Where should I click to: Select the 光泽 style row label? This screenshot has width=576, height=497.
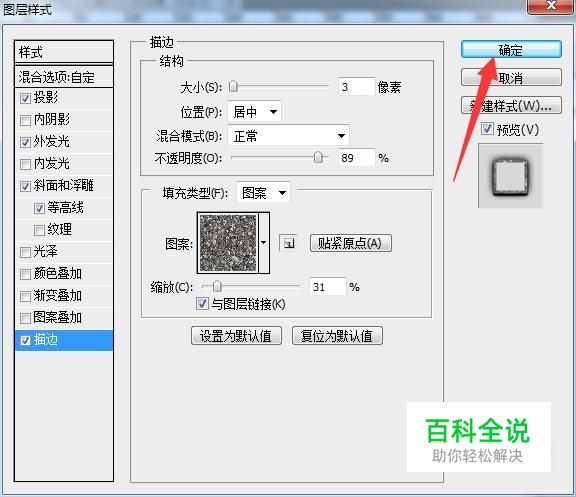click(46, 252)
